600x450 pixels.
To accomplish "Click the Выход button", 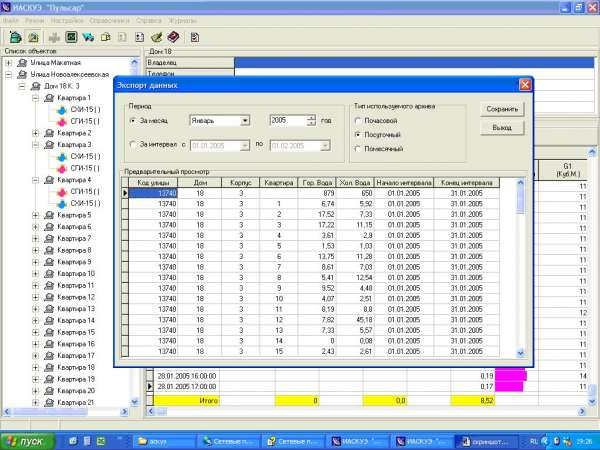I will click(x=502, y=128).
